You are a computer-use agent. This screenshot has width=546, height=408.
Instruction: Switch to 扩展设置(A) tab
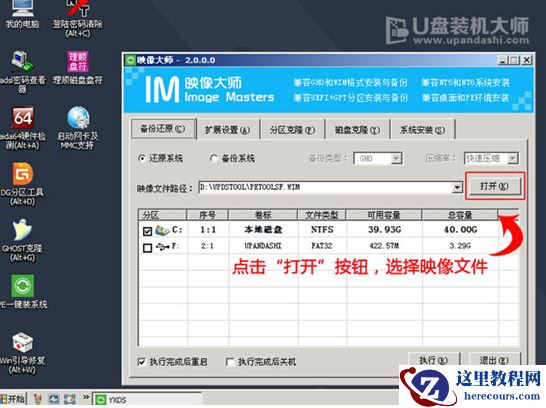point(227,130)
